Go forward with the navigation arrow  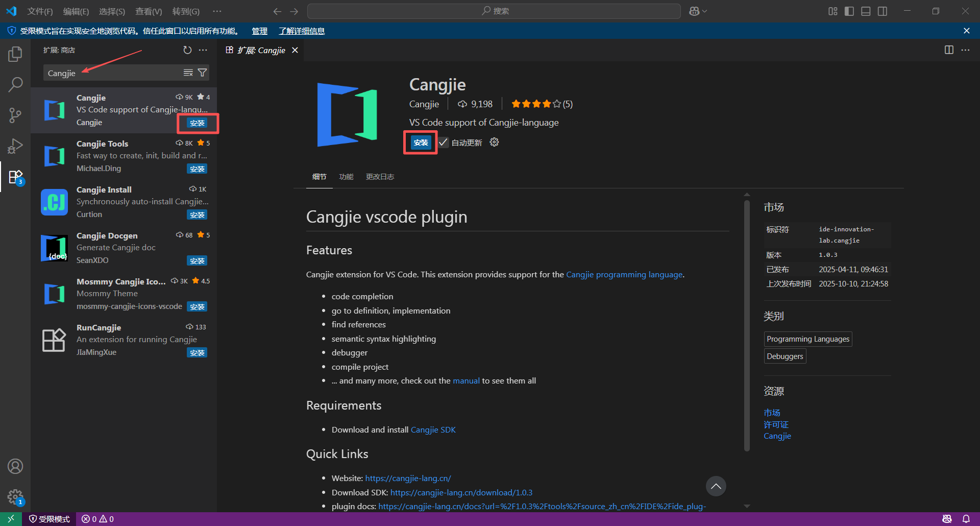(294, 11)
